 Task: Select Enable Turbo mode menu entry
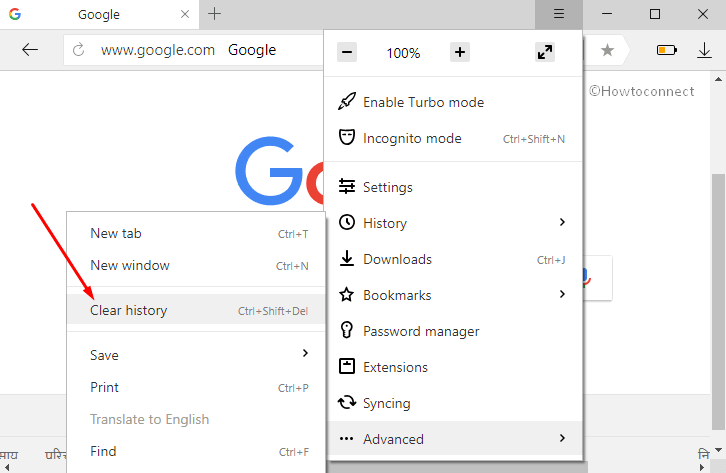(453, 102)
